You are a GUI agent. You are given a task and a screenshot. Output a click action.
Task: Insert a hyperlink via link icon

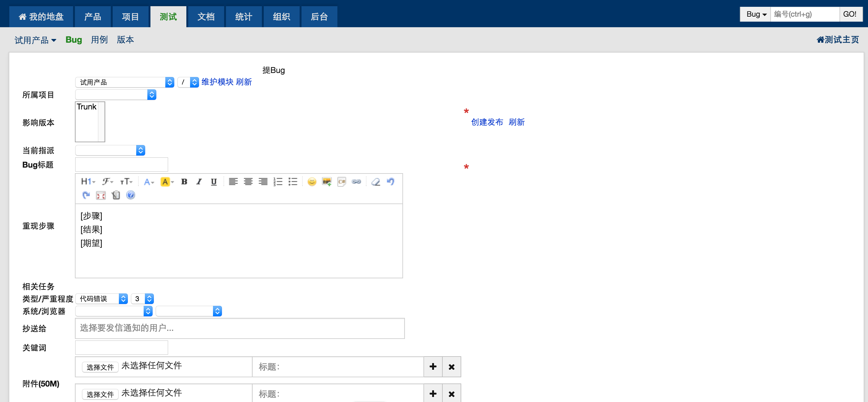[x=356, y=182]
